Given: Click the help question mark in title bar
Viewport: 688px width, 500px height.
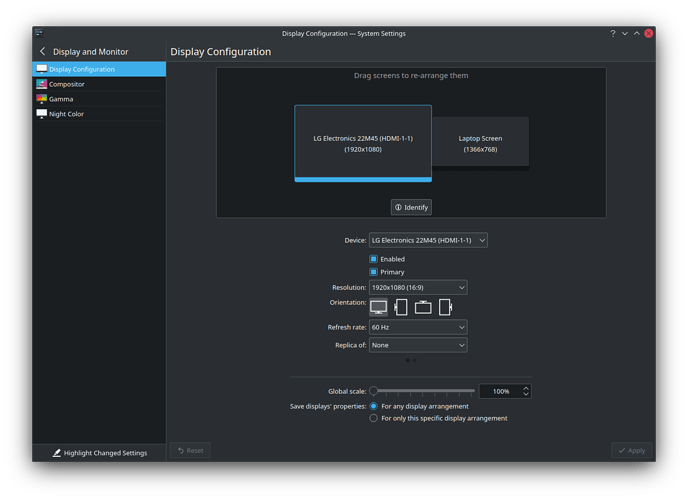Looking at the screenshot, I should pos(613,33).
